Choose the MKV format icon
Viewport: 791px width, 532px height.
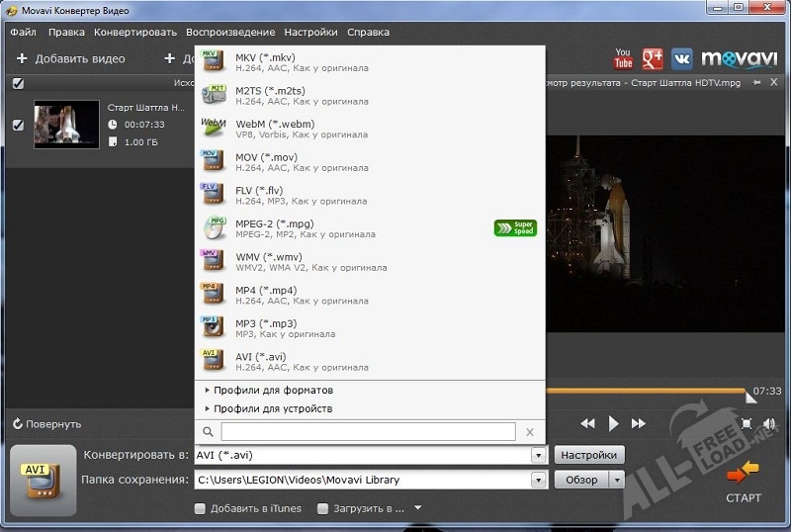[x=214, y=61]
